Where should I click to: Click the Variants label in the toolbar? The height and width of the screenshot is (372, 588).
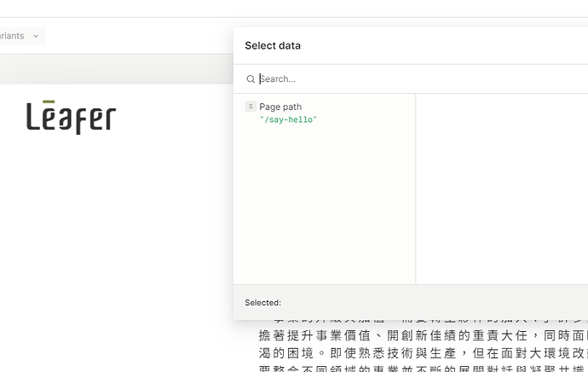(x=13, y=36)
